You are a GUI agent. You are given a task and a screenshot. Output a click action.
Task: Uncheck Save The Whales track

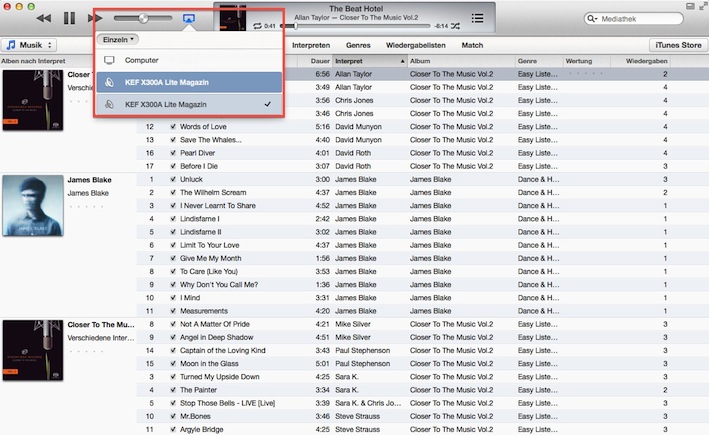[173, 140]
